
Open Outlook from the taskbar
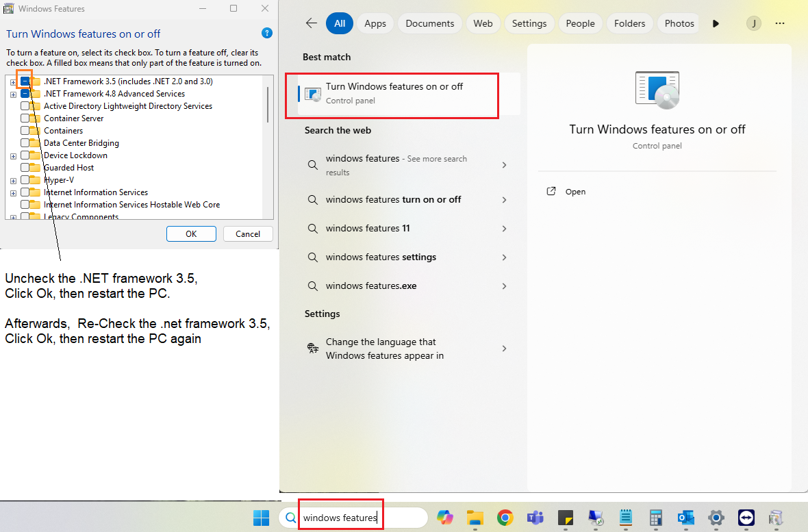685,518
